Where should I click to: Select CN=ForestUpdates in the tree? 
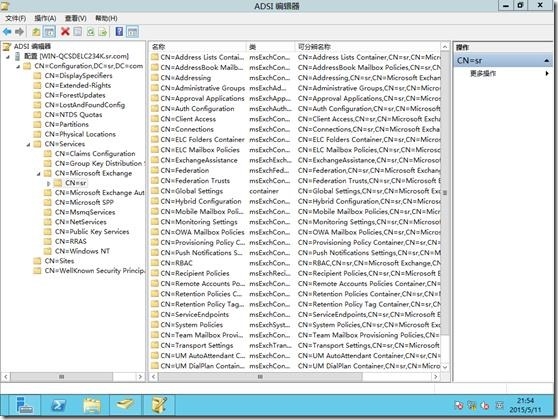point(75,95)
